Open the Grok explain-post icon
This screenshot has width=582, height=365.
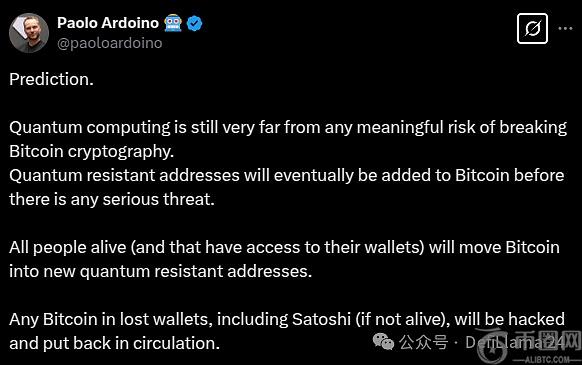click(532, 29)
